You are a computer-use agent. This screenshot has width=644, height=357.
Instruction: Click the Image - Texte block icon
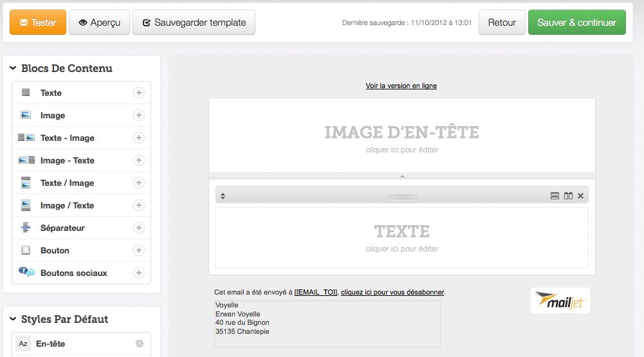[26, 160]
